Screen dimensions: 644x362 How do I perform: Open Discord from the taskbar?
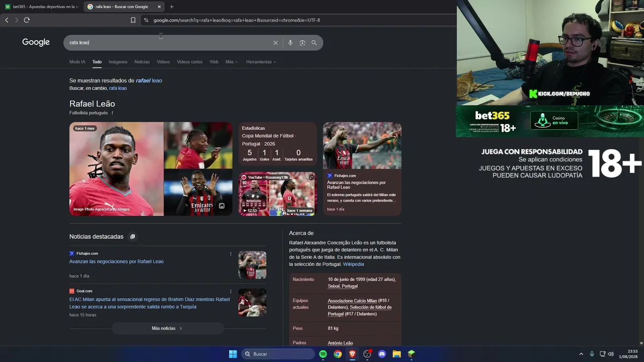(382, 354)
